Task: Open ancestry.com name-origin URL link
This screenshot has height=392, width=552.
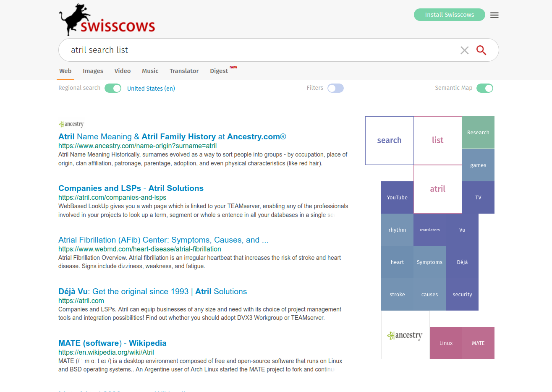Action: point(138,146)
